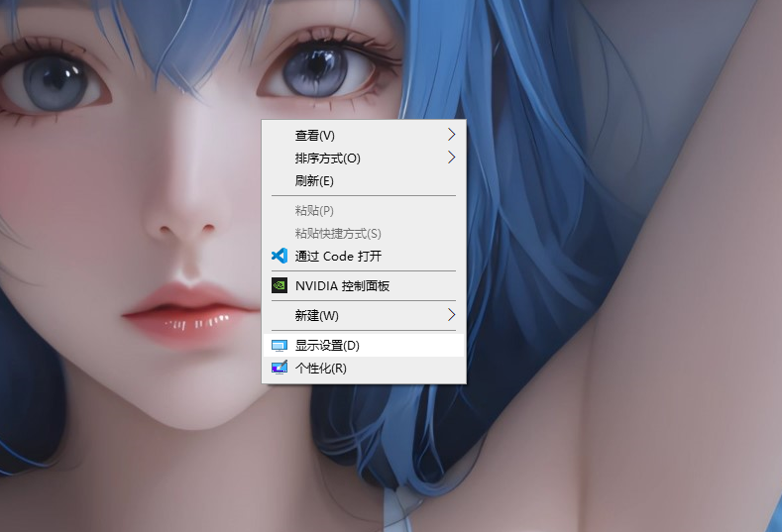Open the 排序方式(O) submenu
The width and height of the screenshot is (782, 532).
pos(364,159)
